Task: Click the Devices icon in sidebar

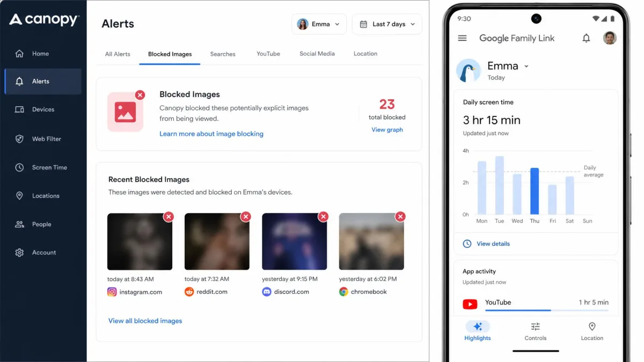Action: click(19, 109)
